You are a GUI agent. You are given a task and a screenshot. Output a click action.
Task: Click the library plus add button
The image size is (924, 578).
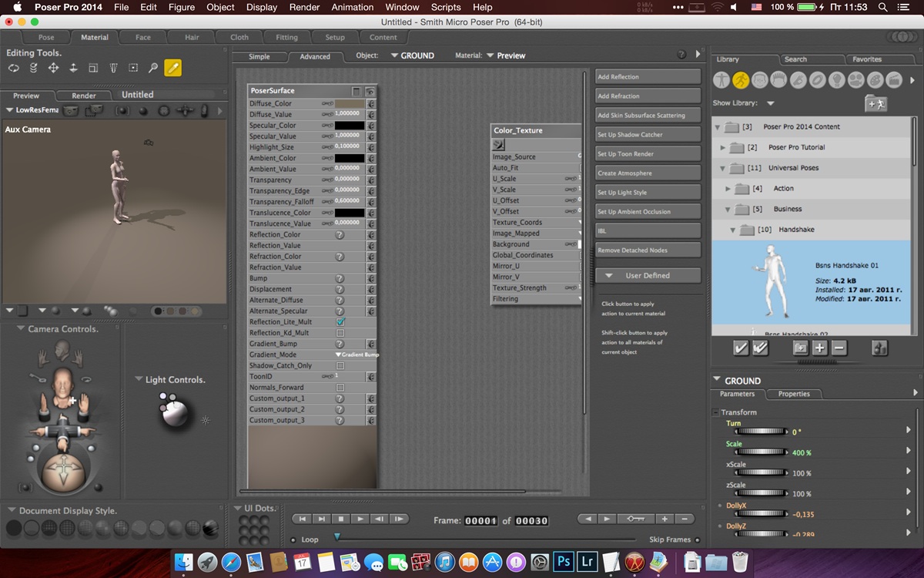tap(820, 348)
